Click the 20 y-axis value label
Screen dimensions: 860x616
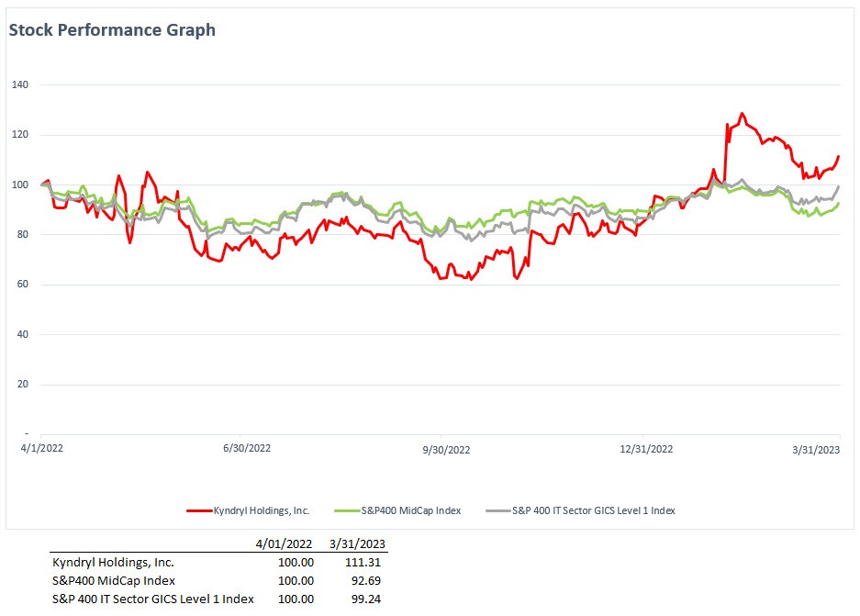click(23, 385)
